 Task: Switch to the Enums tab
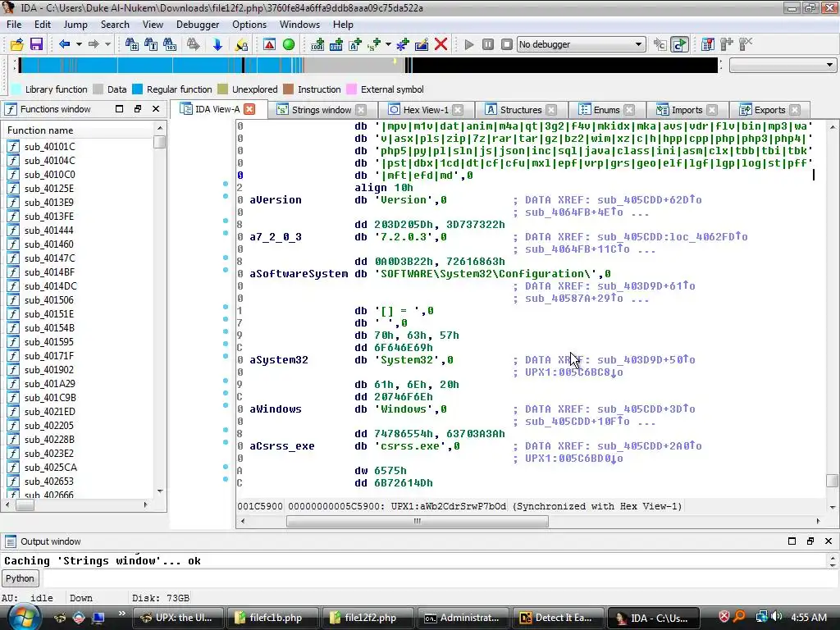(x=606, y=110)
